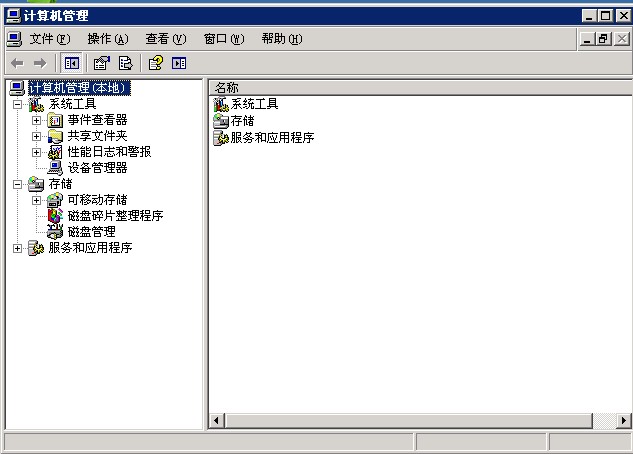This screenshot has width=633, height=454.
Task: Expand the 事件查看器 tree node
Action: click(36, 120)
